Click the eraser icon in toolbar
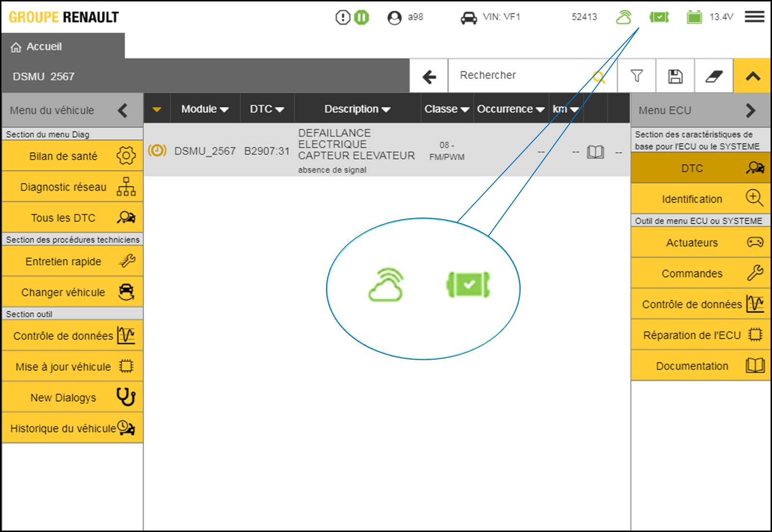Image resolution: width=772 pixels, height=532 pixels. [x=714, y=76]
